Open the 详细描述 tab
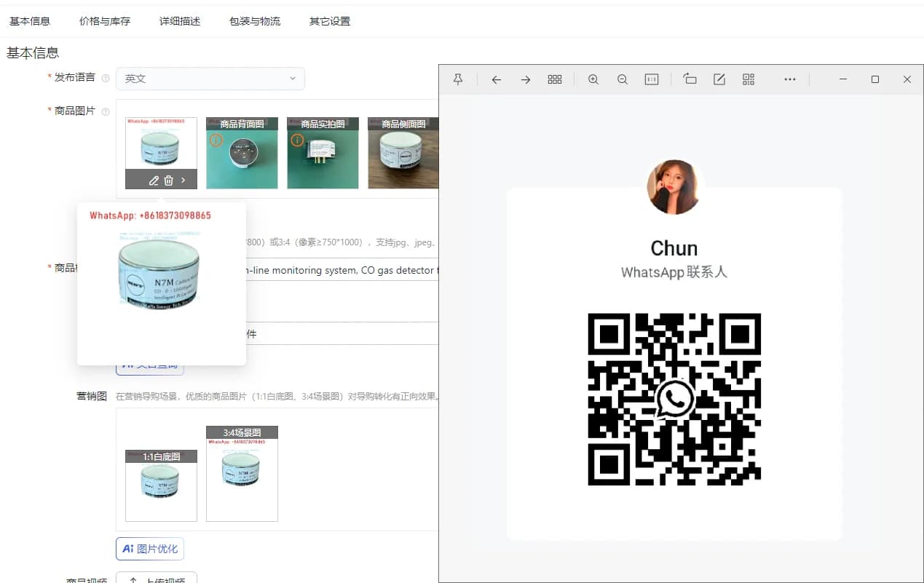Screen dimensions: 924x583 pos(180,21)
